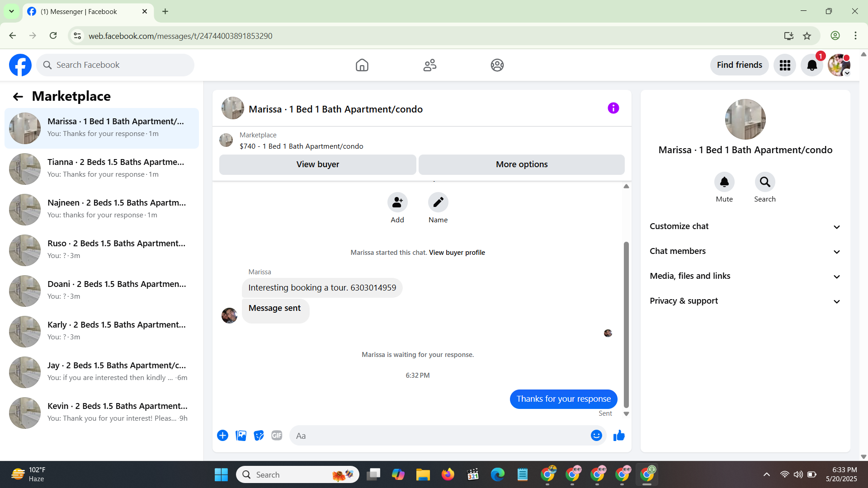The width and height of the screenshot is (868, 488).
Task: Toggle the purple conversation info icon
Action: [x=613, y=108]
